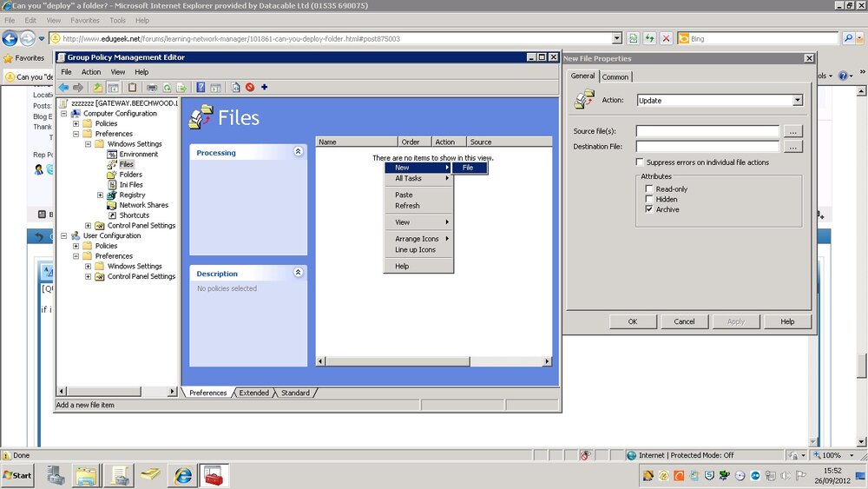868x489 pixels.
Task: Open the Action dropdown showing Update
Action: click(797, 100)
